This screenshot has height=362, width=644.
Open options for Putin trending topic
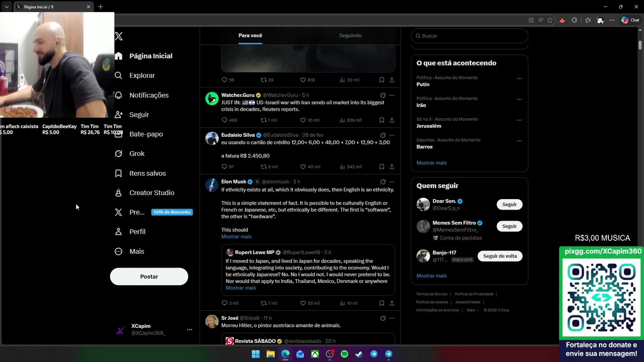point(519,78)
